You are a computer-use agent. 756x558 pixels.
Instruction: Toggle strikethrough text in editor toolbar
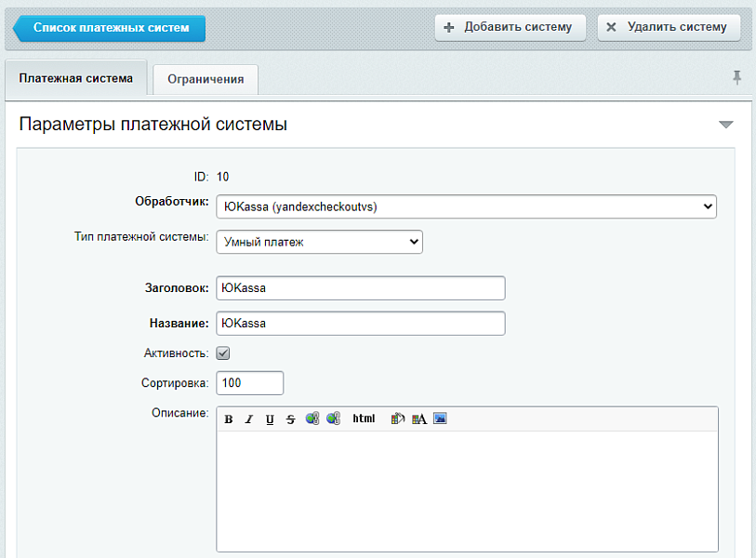coord(290,419)
